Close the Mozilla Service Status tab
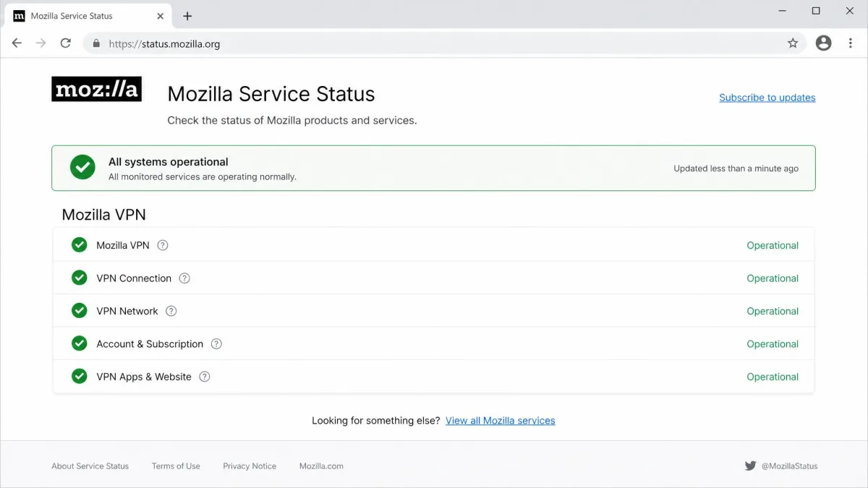The image size is (868, 488). coord(161,16)
